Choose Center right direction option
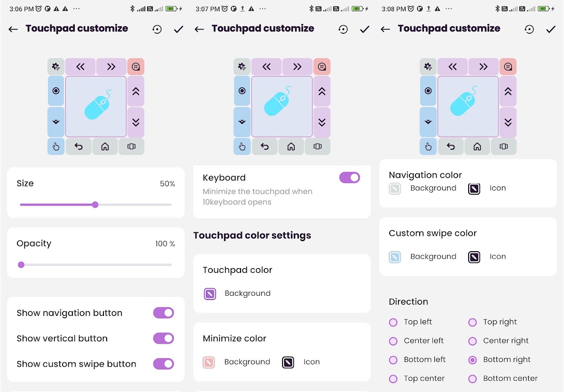Screen dimensions: 564x392 pyautogui.click(x=473, y=341)
